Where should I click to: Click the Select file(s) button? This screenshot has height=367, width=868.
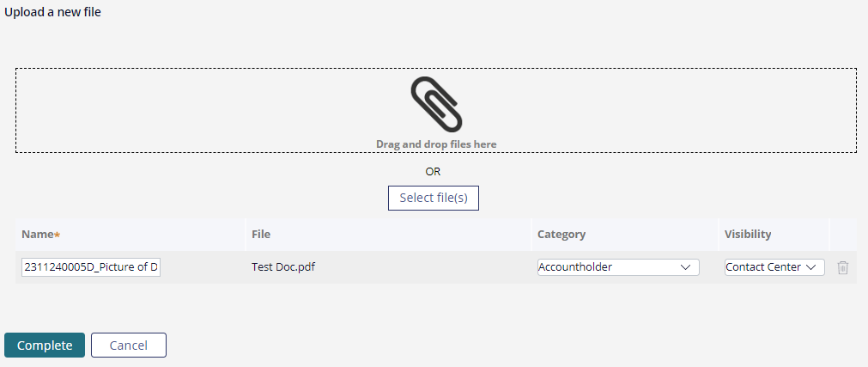434,198
